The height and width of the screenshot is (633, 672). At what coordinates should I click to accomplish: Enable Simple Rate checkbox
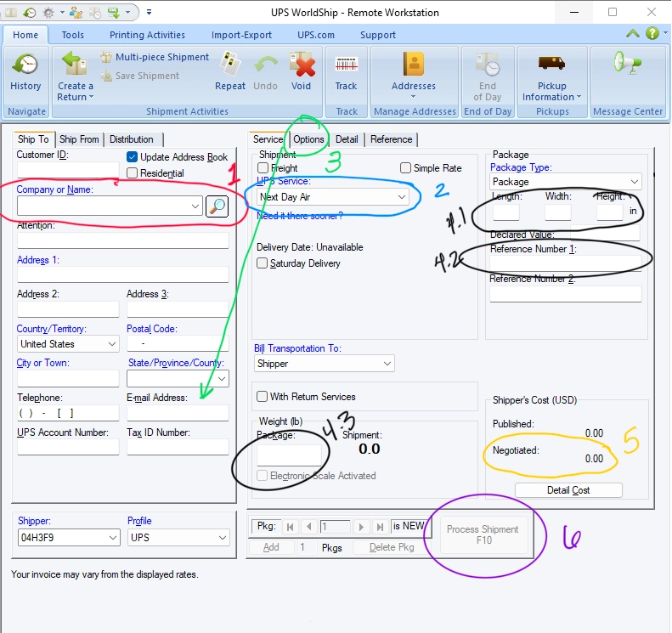pos(405,168)
